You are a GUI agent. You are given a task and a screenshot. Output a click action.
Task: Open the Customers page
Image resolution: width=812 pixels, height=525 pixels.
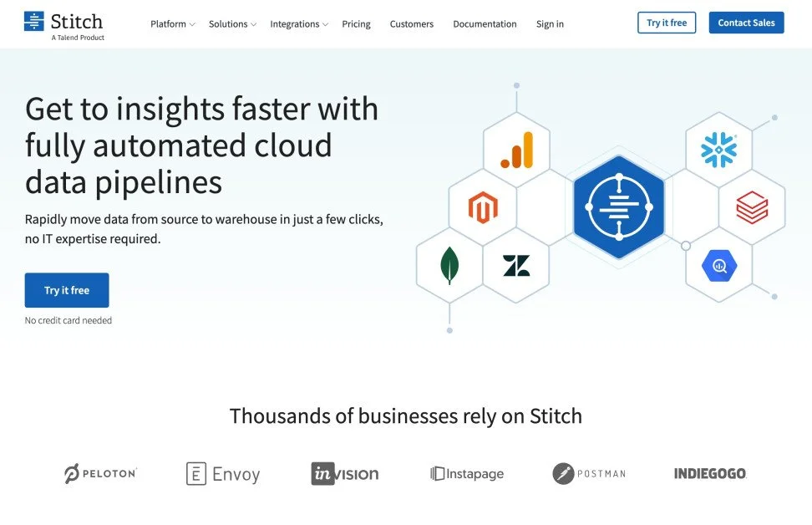point(411,24)
